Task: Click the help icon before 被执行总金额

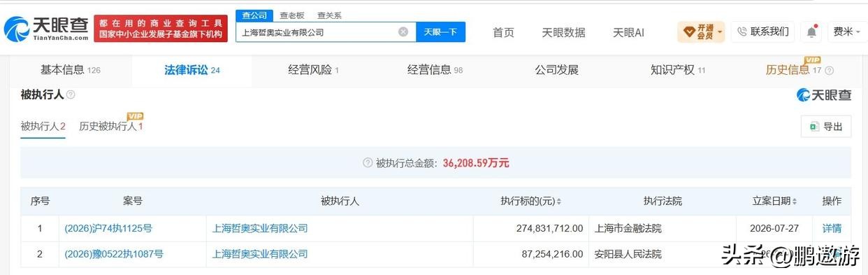Action: click(368, 163)
